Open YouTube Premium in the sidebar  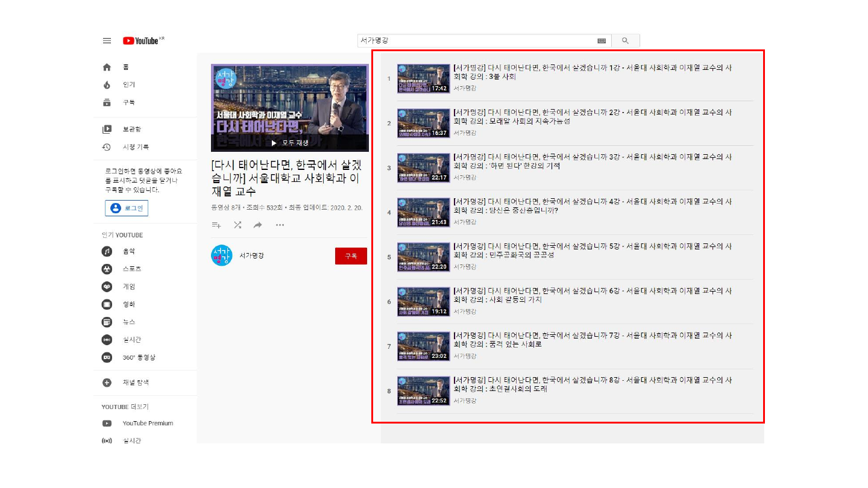click(x=148, y=424)
